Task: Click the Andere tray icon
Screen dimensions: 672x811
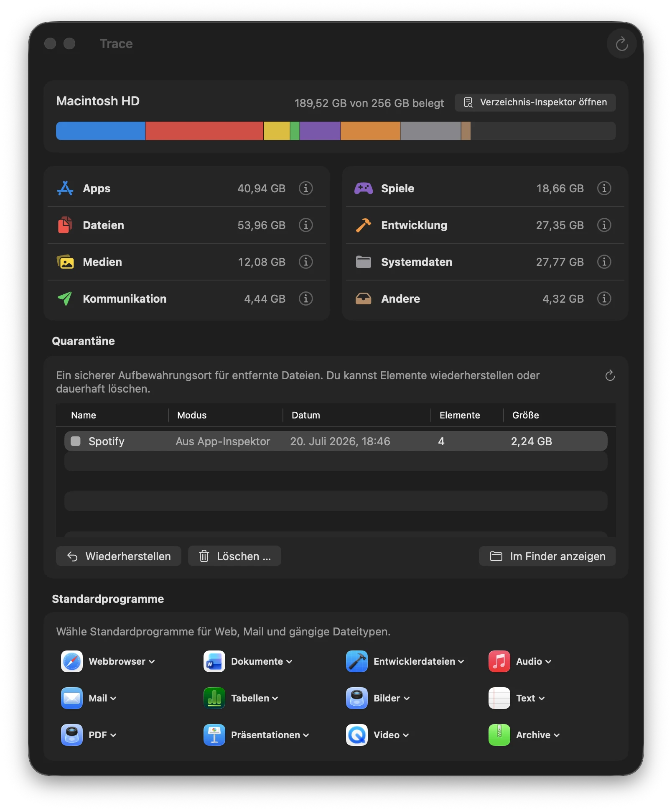Action: coord(364,298)
